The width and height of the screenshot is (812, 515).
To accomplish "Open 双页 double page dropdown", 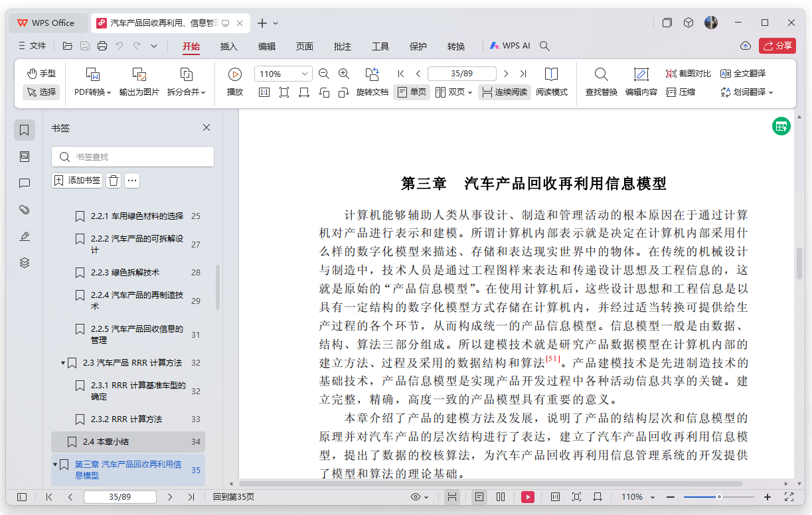I will tap(454, 92).
